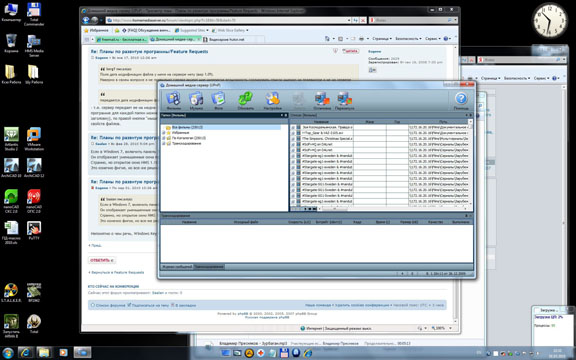The height and width of the screenshot is (360, 576).
Task: Open the Страница dropdown in browser toolbar
Action: point(382,39)
